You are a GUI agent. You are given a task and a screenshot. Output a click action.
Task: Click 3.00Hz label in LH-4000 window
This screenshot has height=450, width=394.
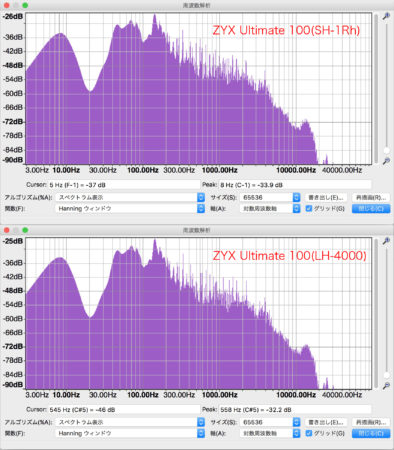37,395
